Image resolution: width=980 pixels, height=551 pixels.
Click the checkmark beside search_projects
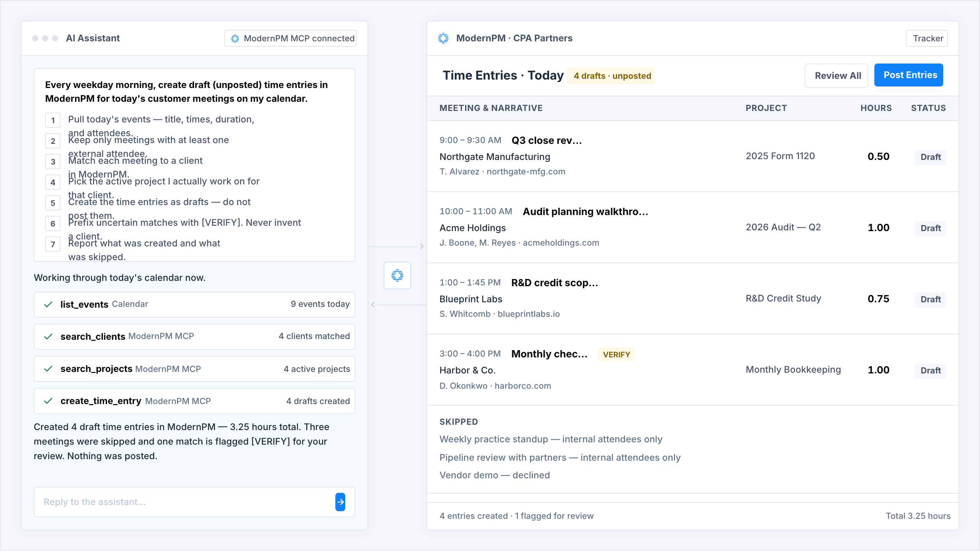pyautogui.click(x=48, y=369)
